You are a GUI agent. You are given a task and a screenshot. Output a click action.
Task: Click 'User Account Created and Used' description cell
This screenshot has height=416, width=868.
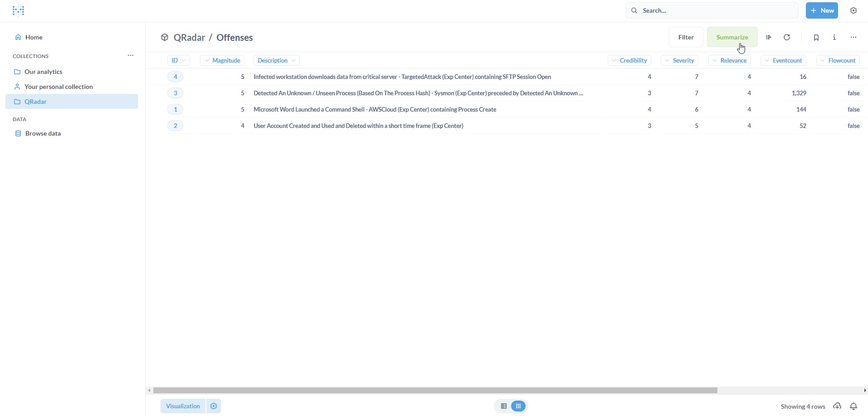(x=358, y=126)
